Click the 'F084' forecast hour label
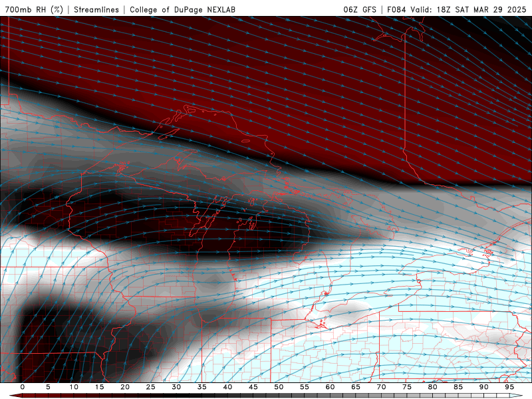Screen dimensions: 532x399 [396, 9]
